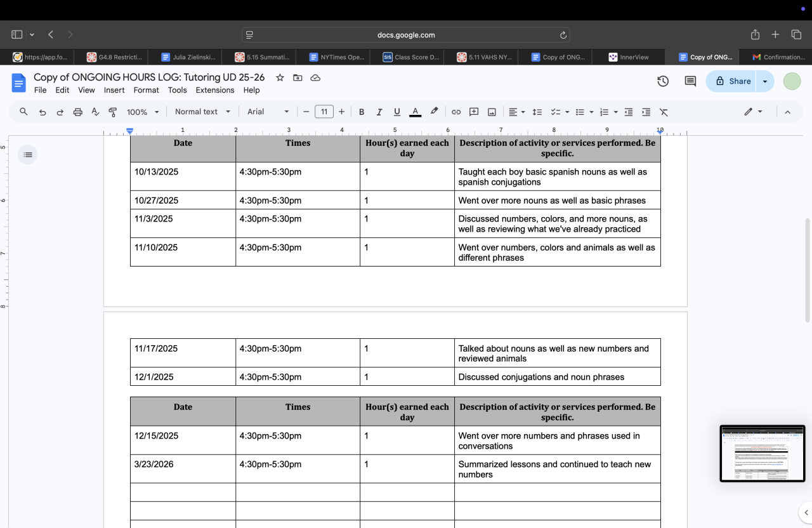This screenshot has height=528, width=812.
Task: Click the 3/23/2026 date cell
Action: point(183,469)
